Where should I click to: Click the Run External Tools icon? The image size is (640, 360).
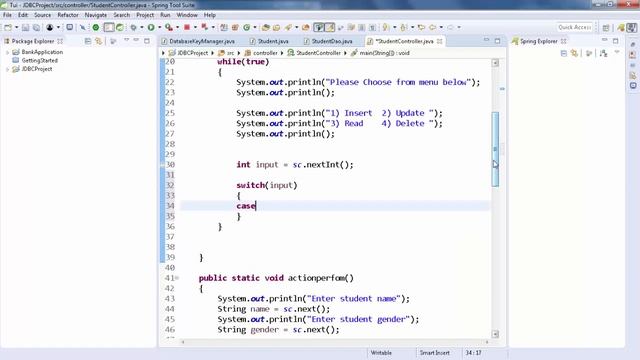(x=169, y=27)
